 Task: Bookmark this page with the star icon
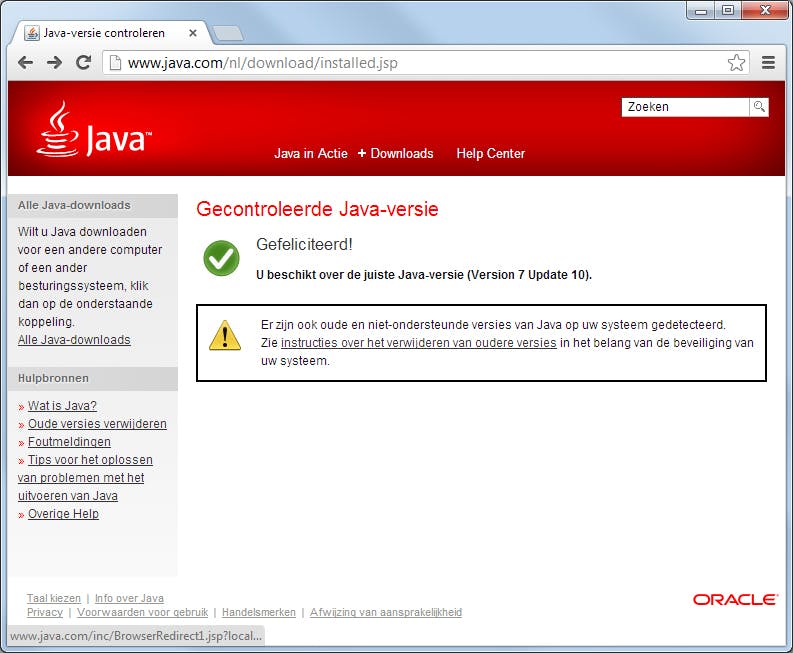click(x=736, y=63)
